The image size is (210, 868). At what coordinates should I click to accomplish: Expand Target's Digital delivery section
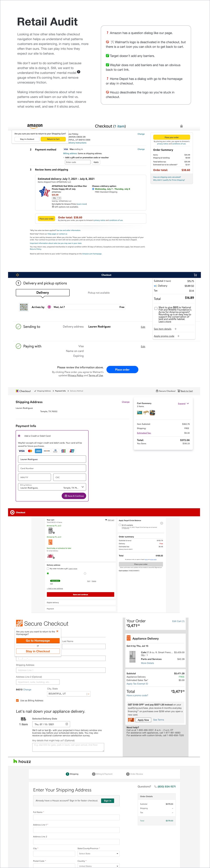[80, 602]
